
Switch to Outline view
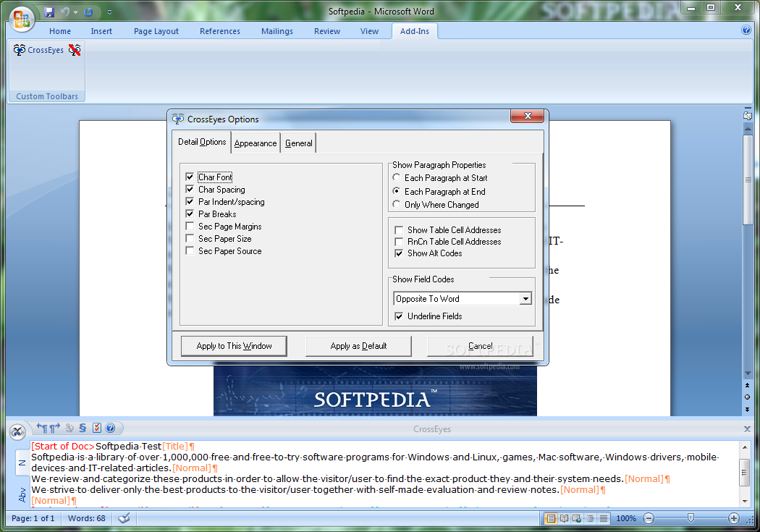click(x=590, y=518)
